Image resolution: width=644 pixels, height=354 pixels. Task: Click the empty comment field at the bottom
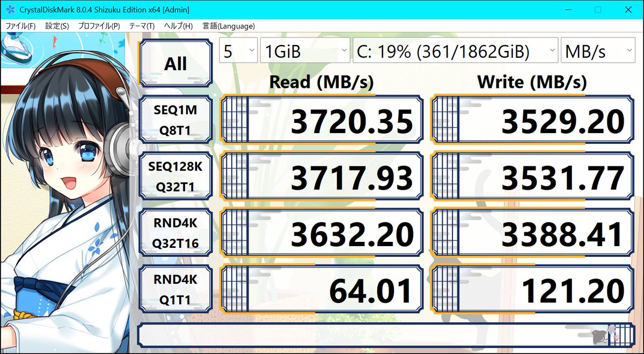(386, 336)
